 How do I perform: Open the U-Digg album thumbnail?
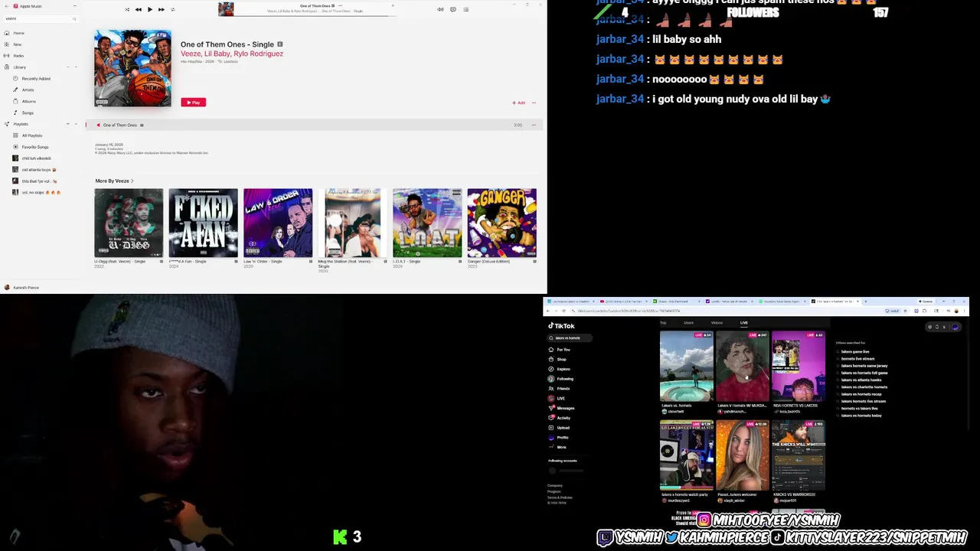point(129,223)
